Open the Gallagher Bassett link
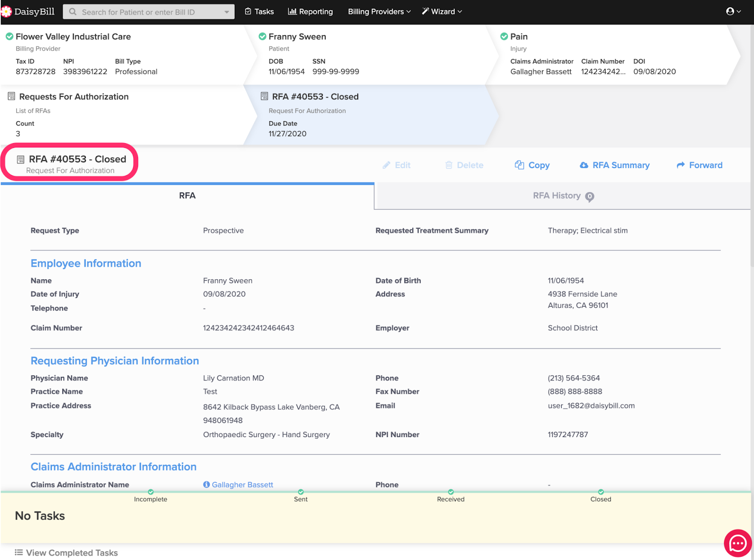The width and height of the screenshot is (754, 560). pos(242,485)
